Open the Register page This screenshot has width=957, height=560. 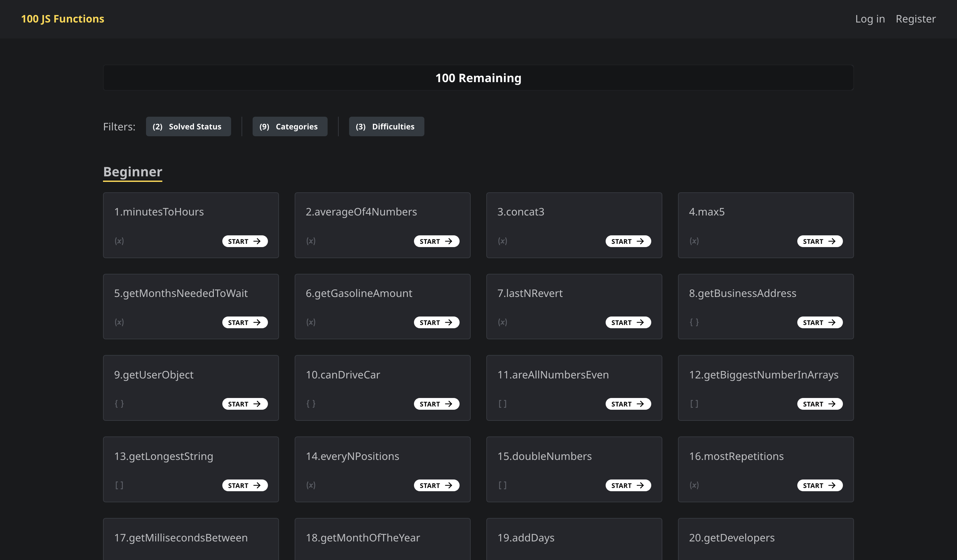[916, 19]
